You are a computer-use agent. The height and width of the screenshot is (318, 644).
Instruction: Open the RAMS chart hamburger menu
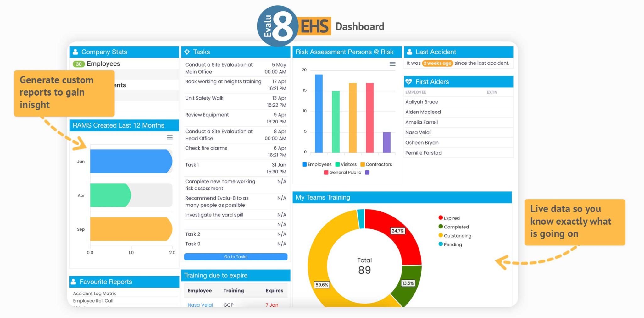tap(169, 137)
